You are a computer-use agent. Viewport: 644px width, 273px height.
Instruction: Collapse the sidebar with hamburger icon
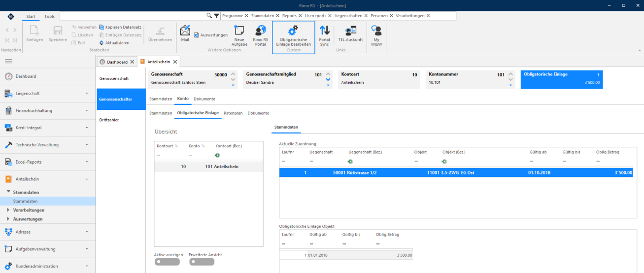pos(8,61)
